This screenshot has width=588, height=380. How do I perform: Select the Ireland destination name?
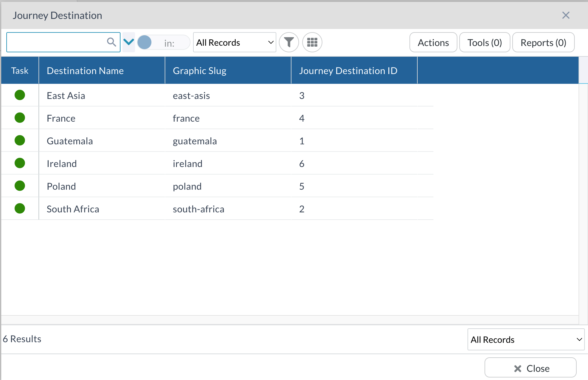(x=62, y=164)
